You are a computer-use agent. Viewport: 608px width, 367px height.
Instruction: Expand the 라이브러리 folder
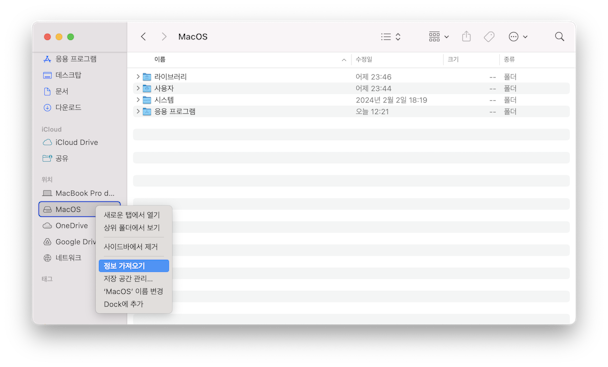138,76
